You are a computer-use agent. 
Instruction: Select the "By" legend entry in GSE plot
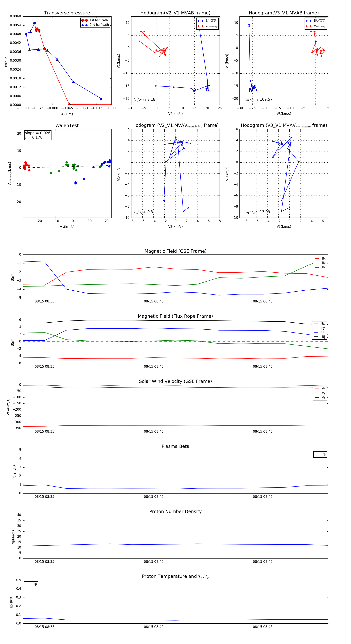pyautogui.click(x=320, y=263)
